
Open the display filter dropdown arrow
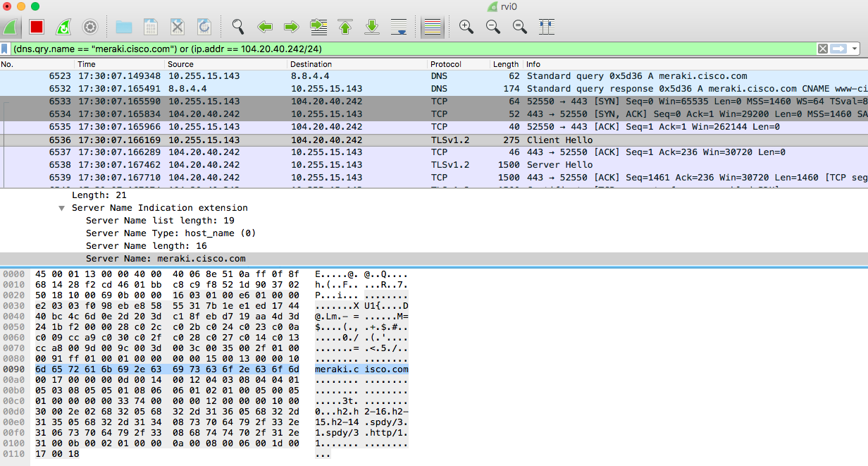855,49
